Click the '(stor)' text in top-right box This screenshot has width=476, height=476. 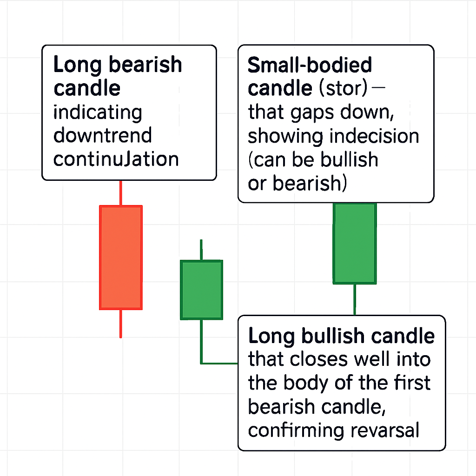coord(344,88)
